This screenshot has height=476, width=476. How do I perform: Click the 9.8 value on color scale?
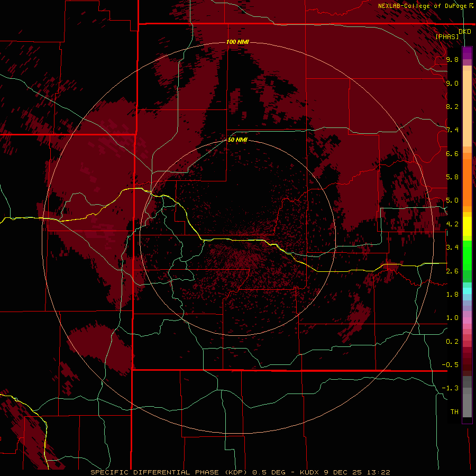coord(452,59)
